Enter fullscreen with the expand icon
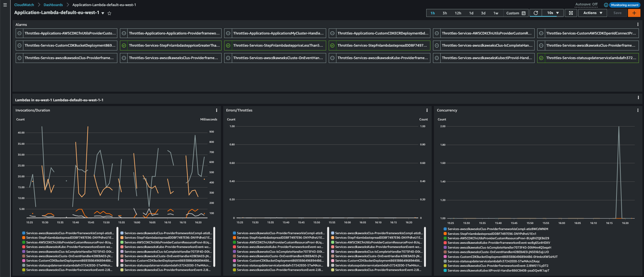 pos(571,13)
